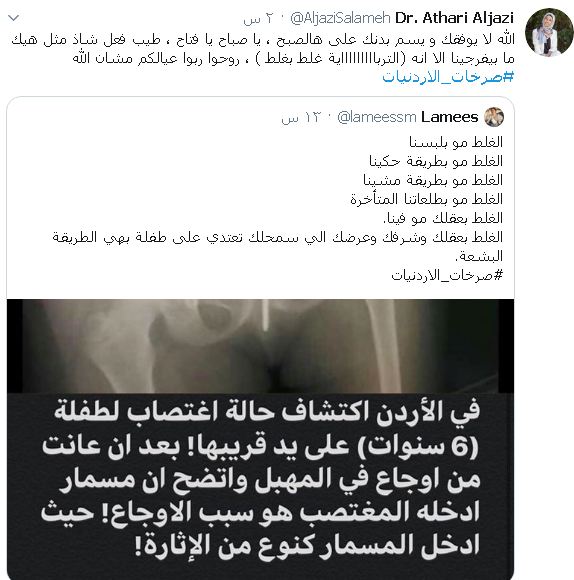This screenshot has width=574, height=580.
Task: Select the gray hashtag inside the quoted tweet
Action: point(447,275)
